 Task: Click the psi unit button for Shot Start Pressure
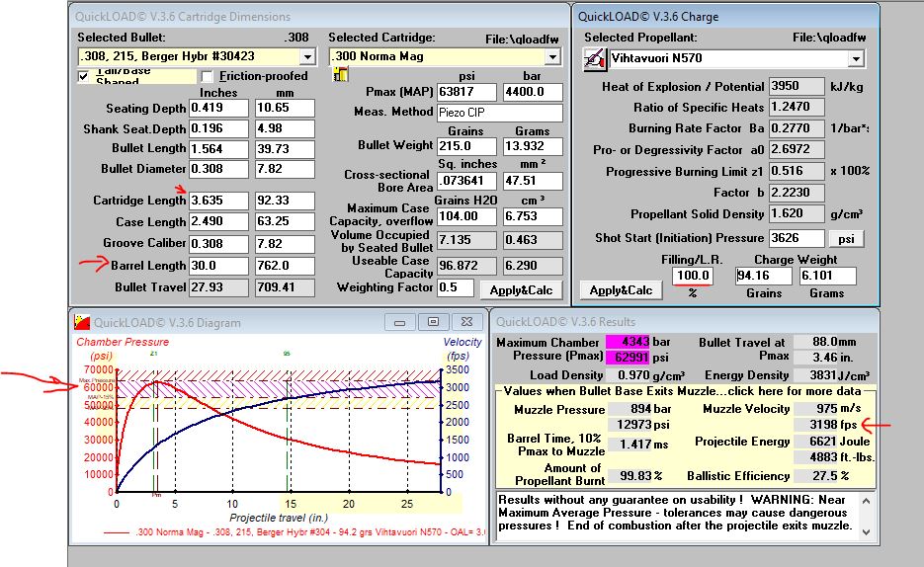tap(846, 238)
